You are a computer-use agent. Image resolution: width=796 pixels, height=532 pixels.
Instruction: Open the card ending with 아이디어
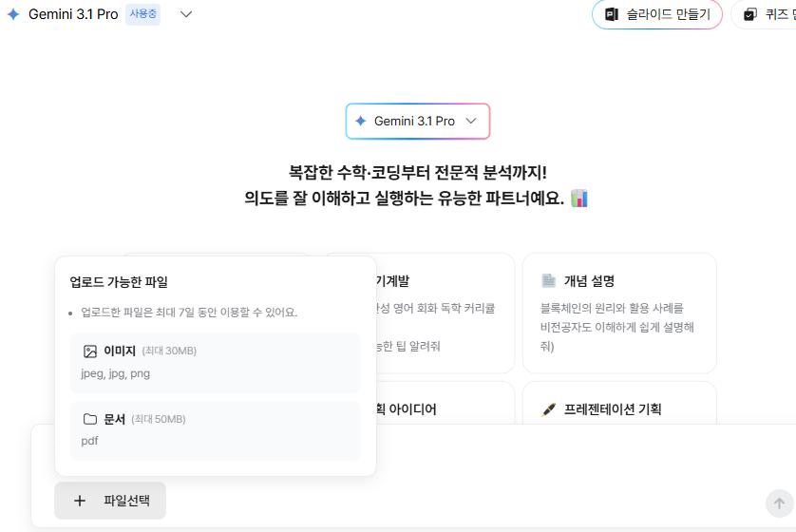(x=445, y=403)
